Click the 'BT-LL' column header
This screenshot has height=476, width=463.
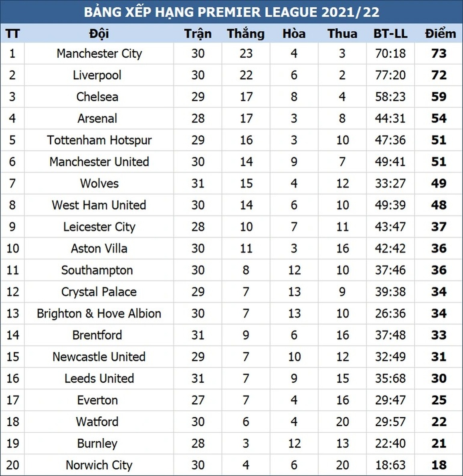(x=390, y=34)
